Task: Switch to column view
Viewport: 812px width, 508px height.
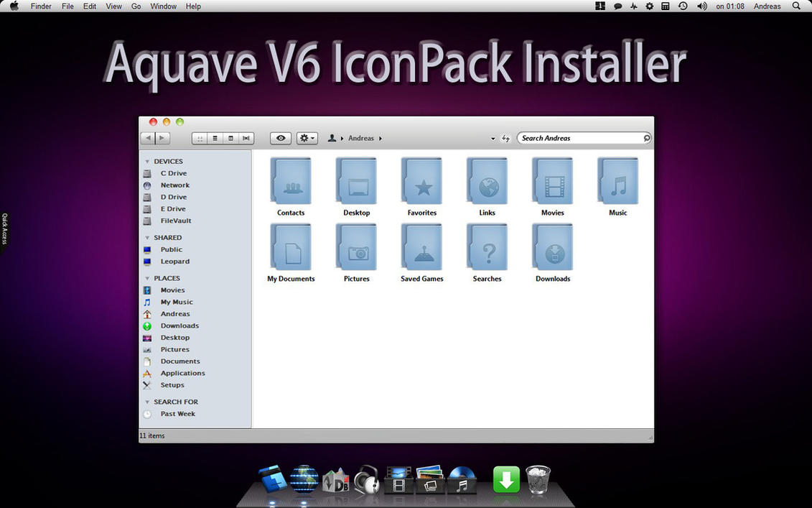Action: point(230,139)
